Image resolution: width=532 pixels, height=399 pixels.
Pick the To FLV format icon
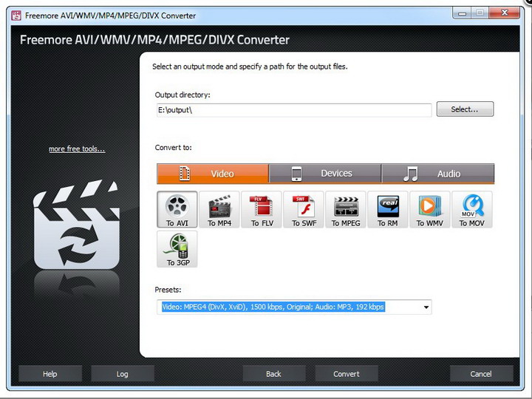262,209
